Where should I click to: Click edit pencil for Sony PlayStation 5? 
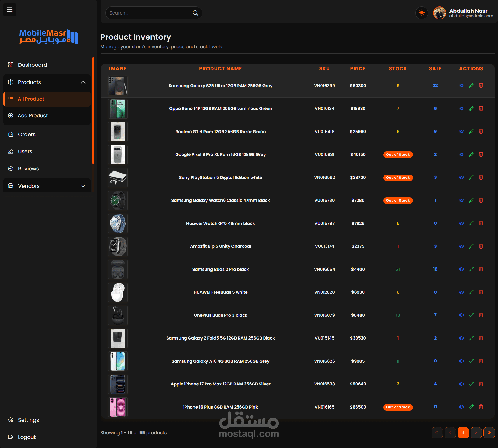[x=471, y=177]
